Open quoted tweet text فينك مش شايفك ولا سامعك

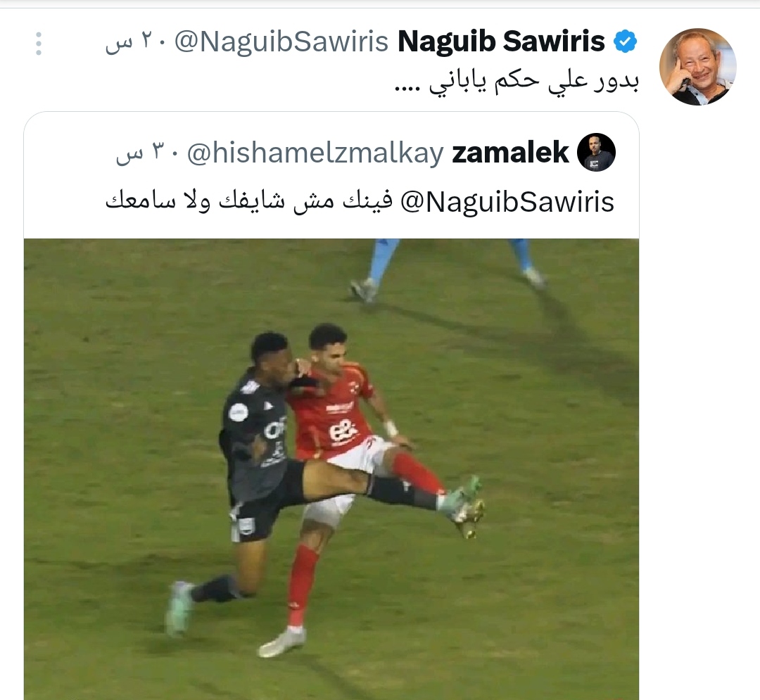pos(248,201)
